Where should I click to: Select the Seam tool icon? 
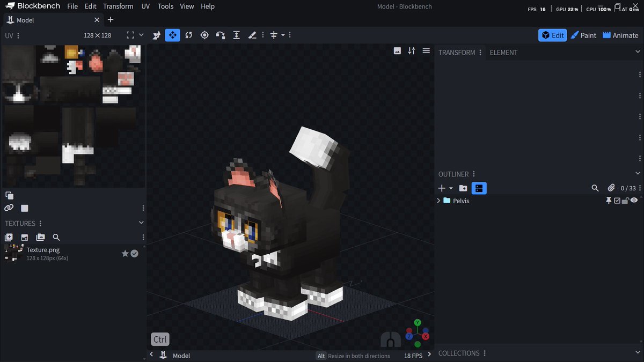252,35
